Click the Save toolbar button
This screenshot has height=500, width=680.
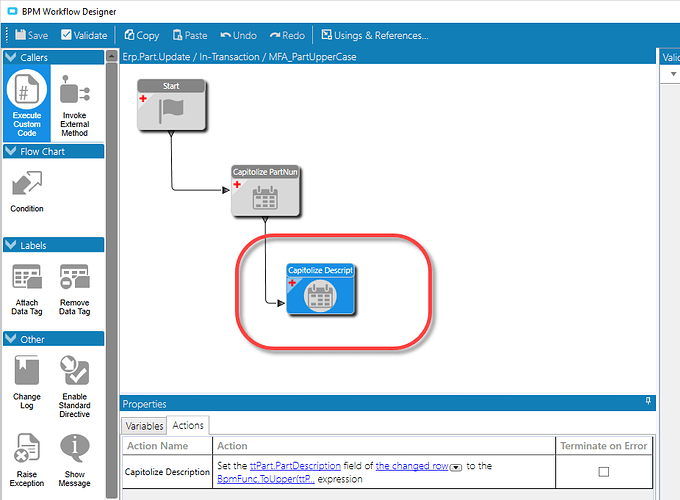(x=32, y=35)
